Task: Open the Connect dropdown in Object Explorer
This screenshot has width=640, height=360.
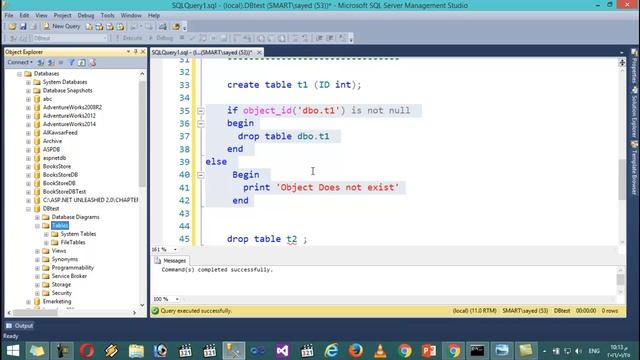Action: [x=20, y=62]
